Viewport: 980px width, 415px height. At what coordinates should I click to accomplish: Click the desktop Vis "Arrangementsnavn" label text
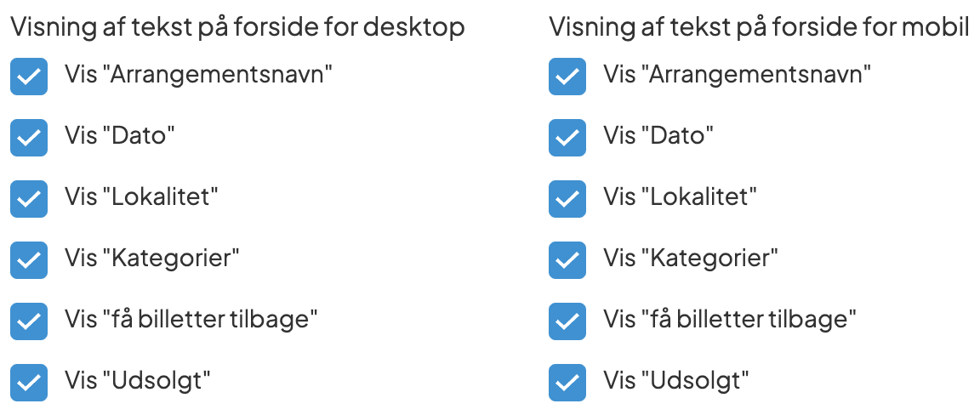197,75
